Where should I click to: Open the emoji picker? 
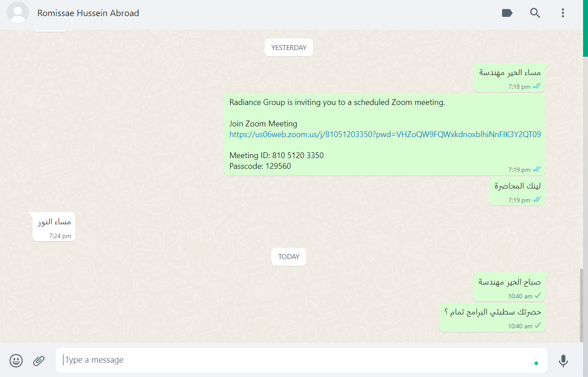[x=16, y=360]
